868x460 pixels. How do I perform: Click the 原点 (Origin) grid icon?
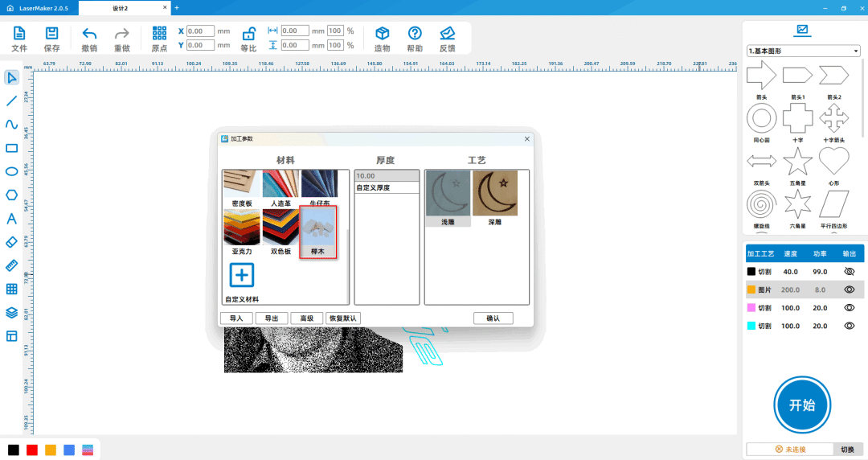[159, 34]
